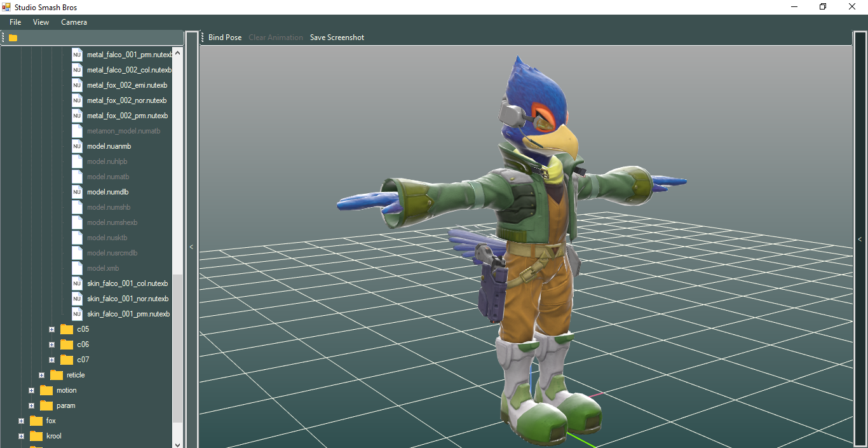Click the blank file icon of metamon_model.numatb
Image resolution: width=868 pixels, height=448 pixels.
77,131
